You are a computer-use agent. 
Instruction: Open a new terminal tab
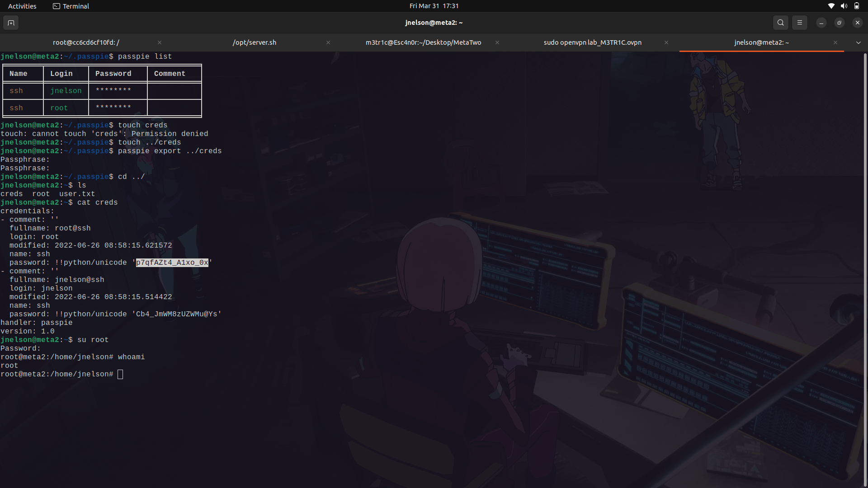(x=11, y=23)
